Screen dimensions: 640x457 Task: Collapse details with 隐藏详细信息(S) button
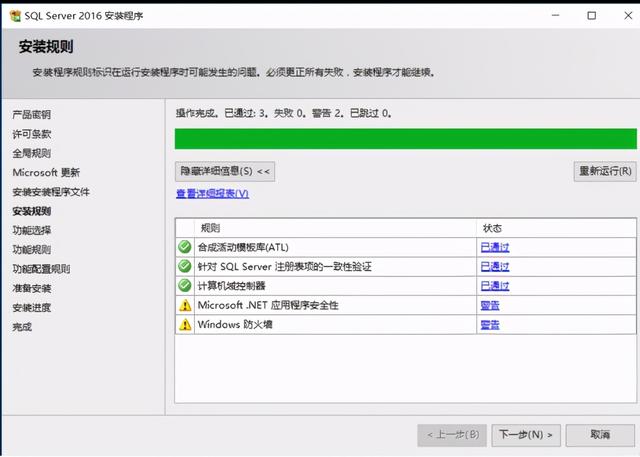[225, 171]
